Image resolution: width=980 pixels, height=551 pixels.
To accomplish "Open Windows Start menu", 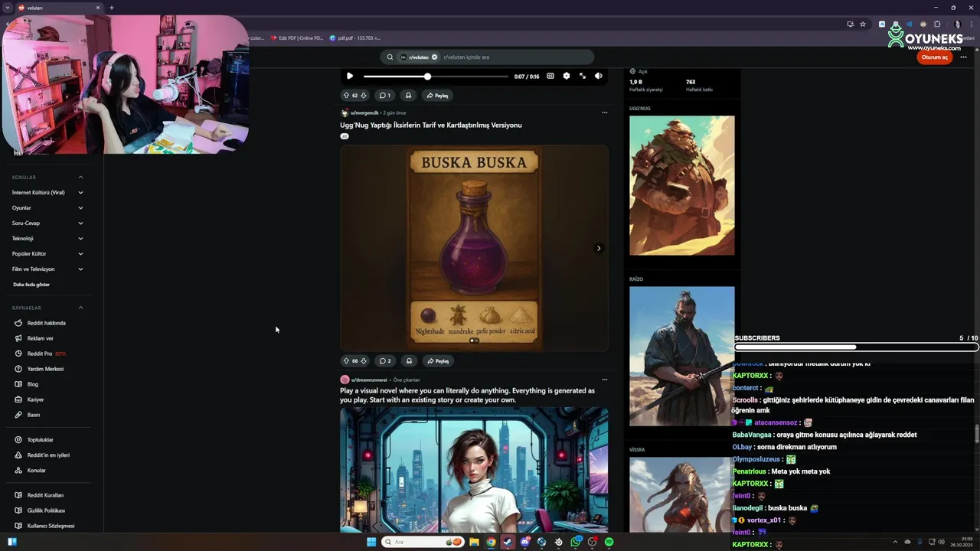I will pyautogui.click(x=371, y=542).
